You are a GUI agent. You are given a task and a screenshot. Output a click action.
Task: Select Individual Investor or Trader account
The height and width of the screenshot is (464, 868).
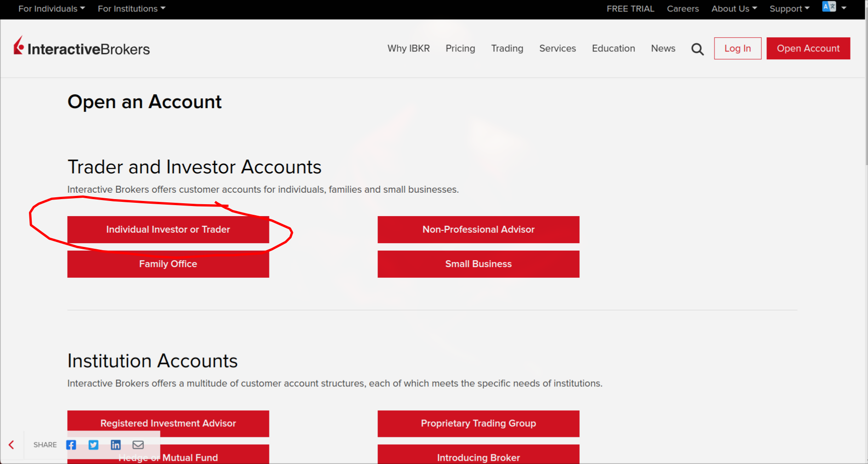point(168,229)
